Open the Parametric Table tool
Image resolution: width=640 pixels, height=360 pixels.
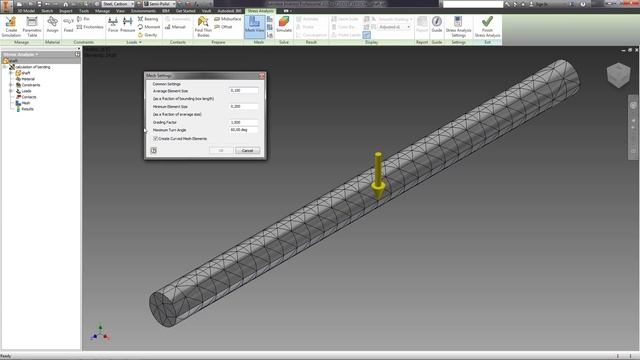[32, 27]
